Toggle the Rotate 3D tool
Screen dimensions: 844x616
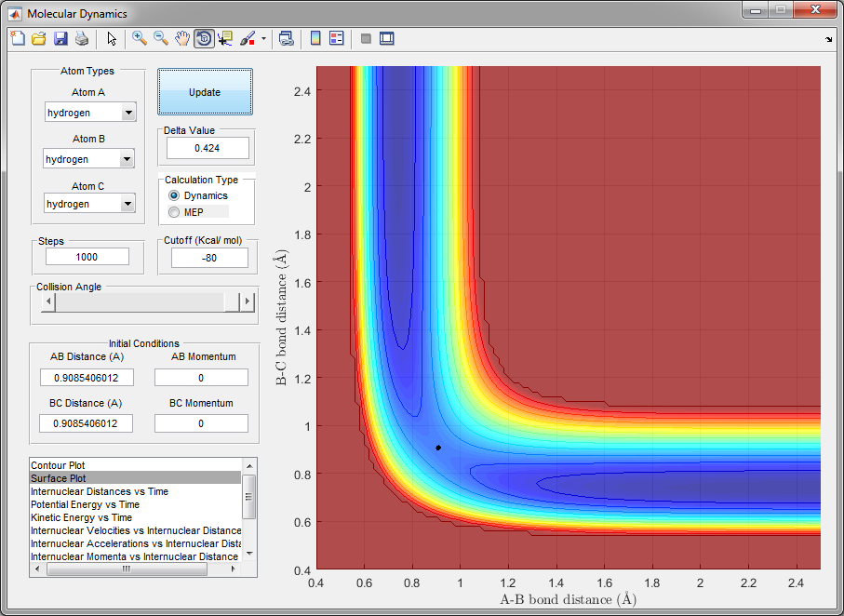204,39
